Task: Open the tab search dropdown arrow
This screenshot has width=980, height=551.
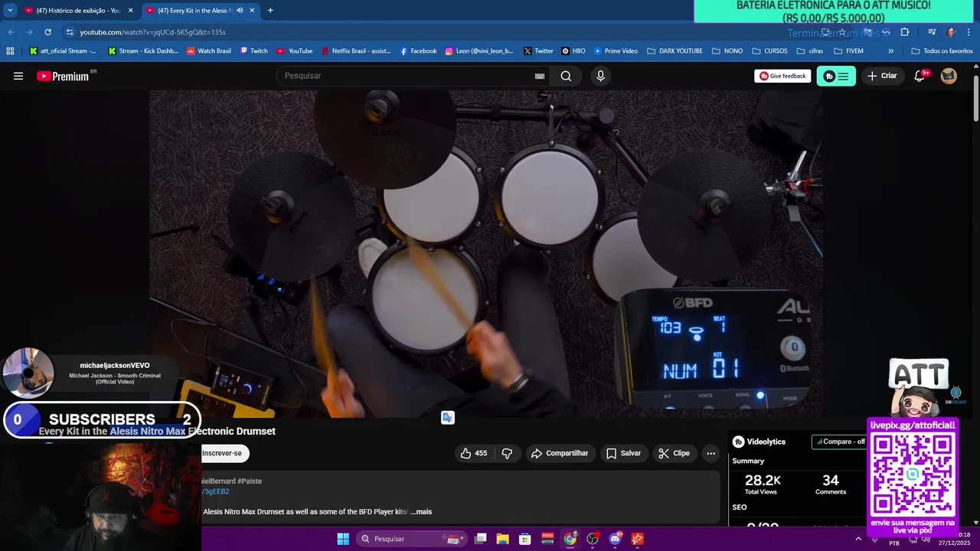Action: (10, 11)
